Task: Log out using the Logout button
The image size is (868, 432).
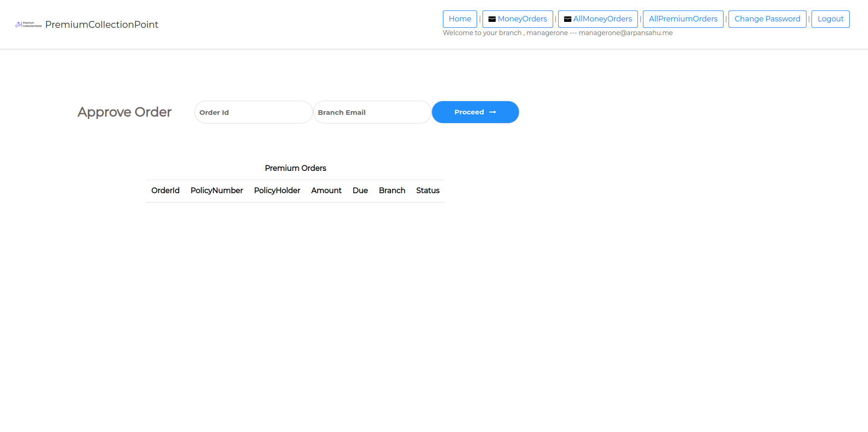Action: click(x=830, y=19)
